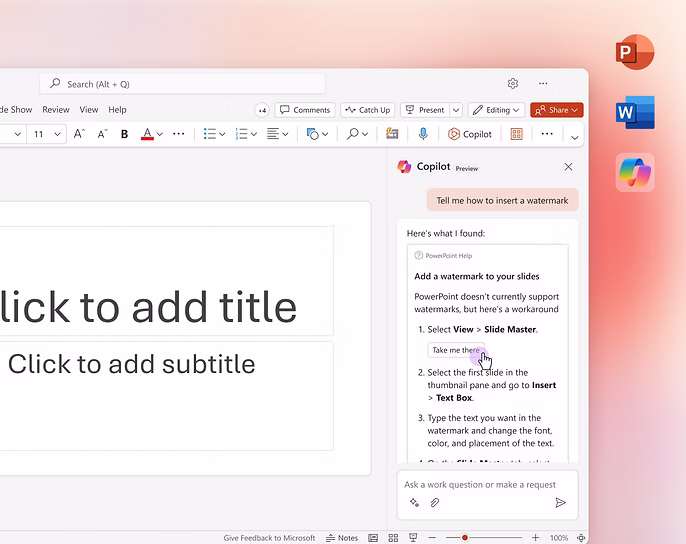Click the attach paperclip icon
Viewport: 686px width, 544px height.
tap(434, 502)
